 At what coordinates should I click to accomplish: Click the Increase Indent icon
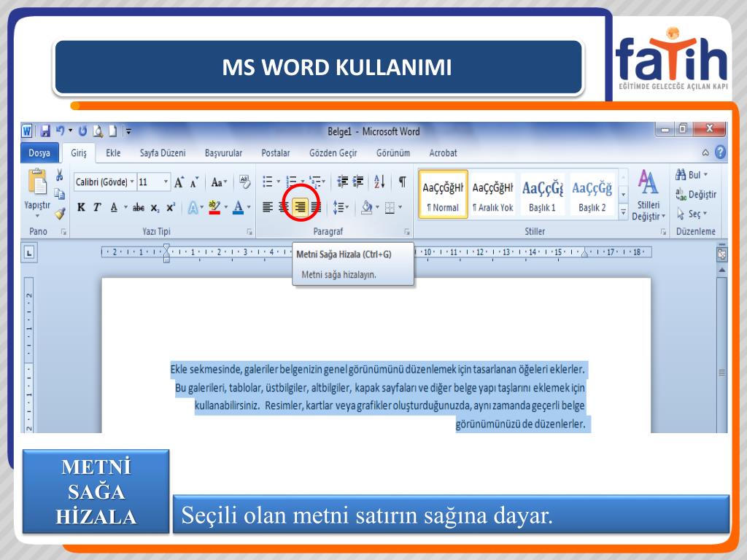[358, 182]
